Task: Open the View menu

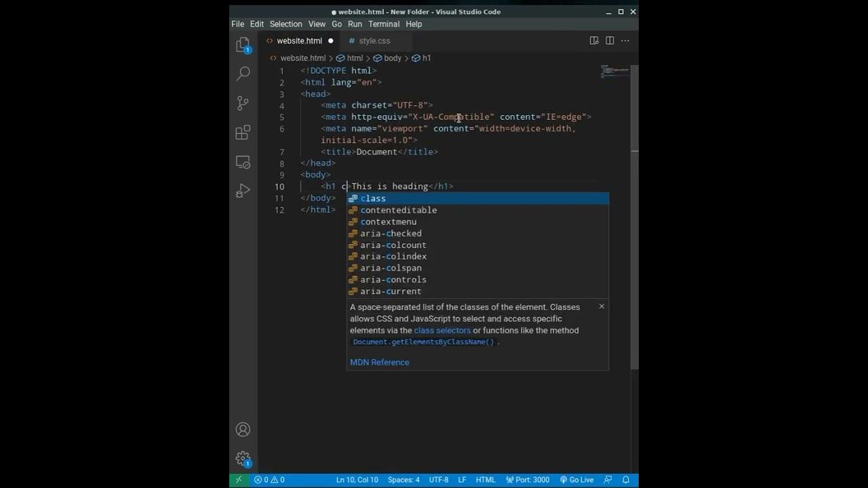Action: 317,24
